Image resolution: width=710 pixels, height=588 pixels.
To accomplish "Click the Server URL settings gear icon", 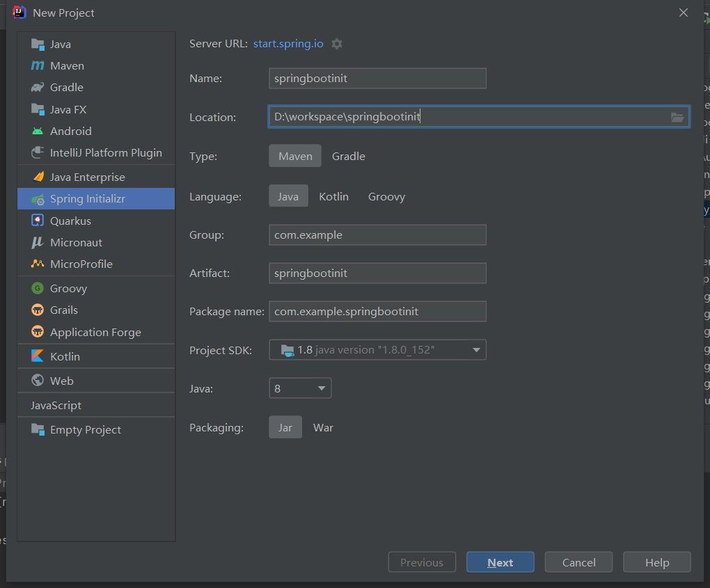I will tap(337, 44).
